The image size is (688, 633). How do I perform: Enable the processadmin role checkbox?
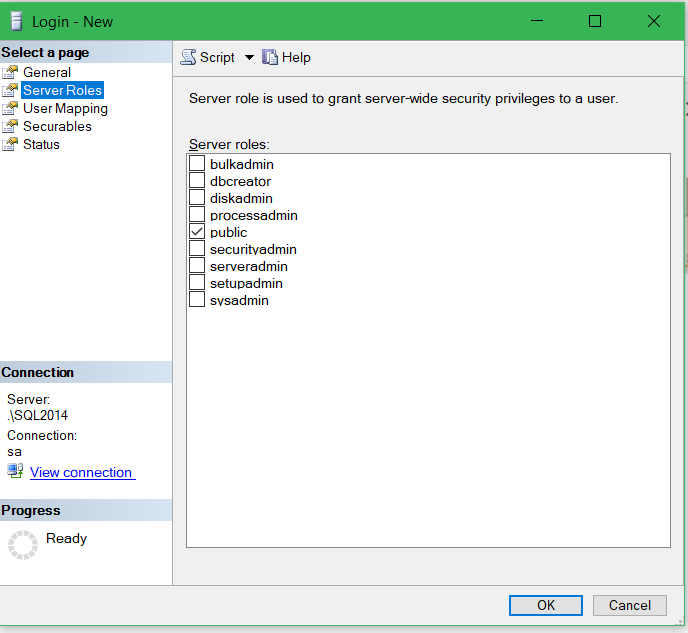click(x=197, y=215)
